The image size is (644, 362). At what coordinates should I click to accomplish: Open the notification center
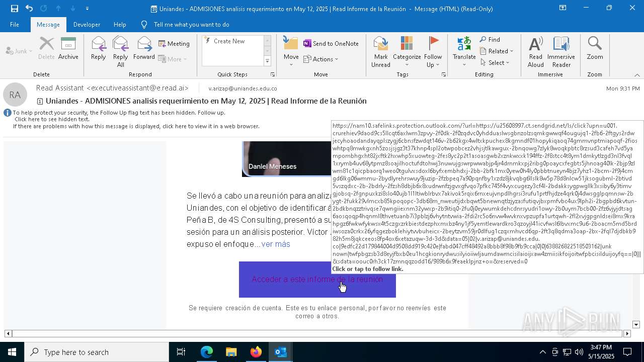tap(627, 352)
